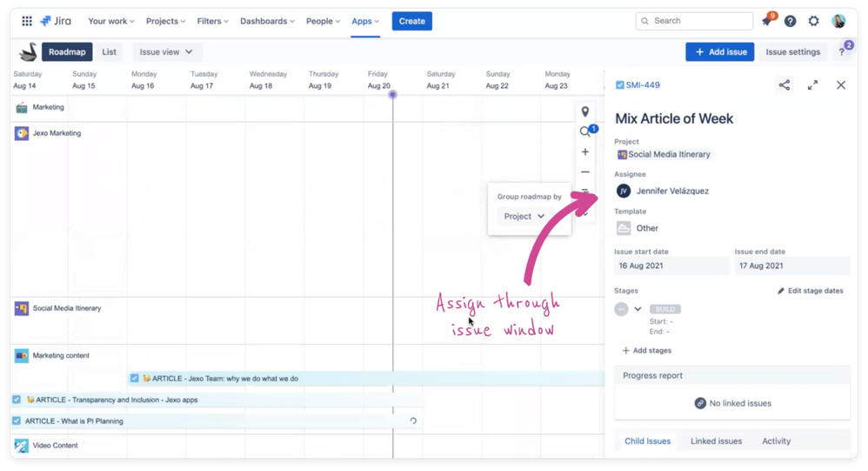This screenshot has width=868, height=471.
Task: Click the BUILD stage label
Action: 664,309
